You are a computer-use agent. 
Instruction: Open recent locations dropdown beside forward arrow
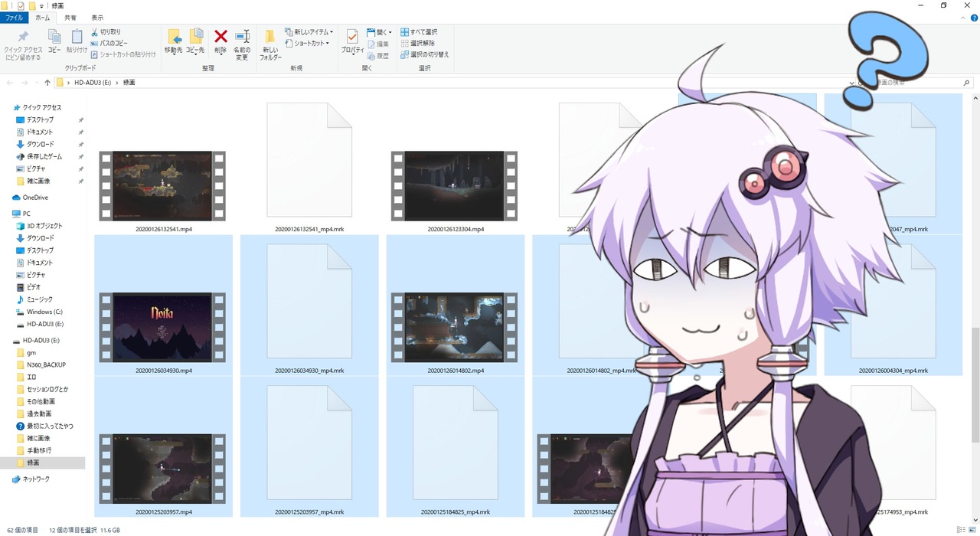pos(36,82)
